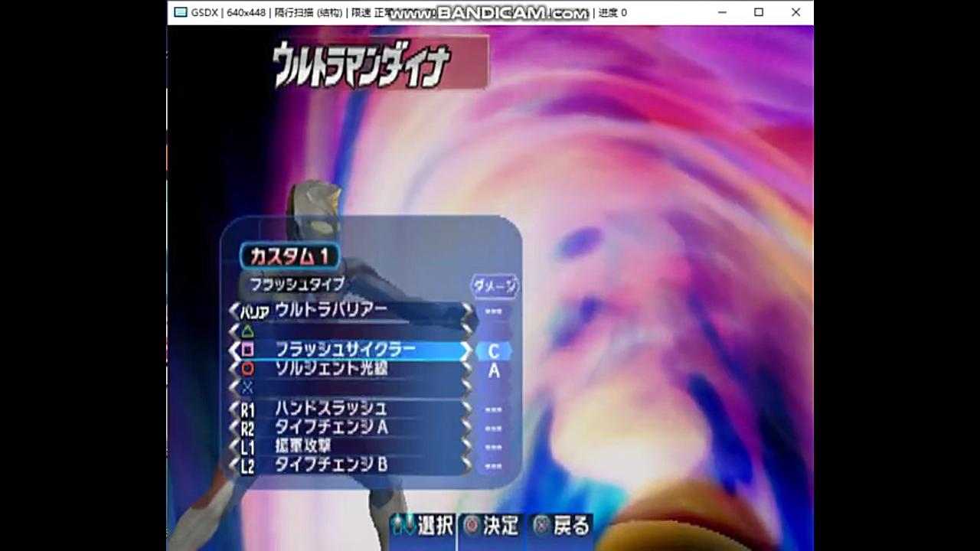This screenshot has width=980, height=551.
Task: Click the damage dashes for ハンドスラッシュ
Action: pyautogui.click(x=494, y=410)
